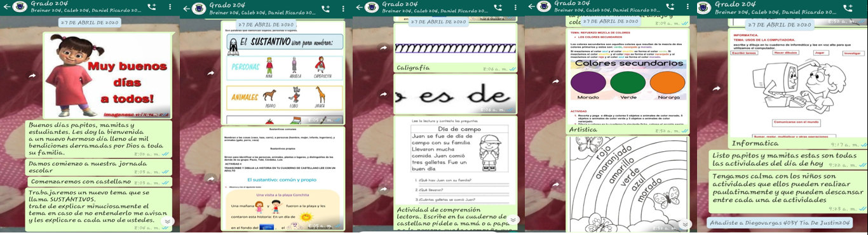Image resolution: width=868 pixels, height=235 pixels.
Task: Open the group avatar in the 'Muy buenos días' chat panel
Action: (20, 8)
